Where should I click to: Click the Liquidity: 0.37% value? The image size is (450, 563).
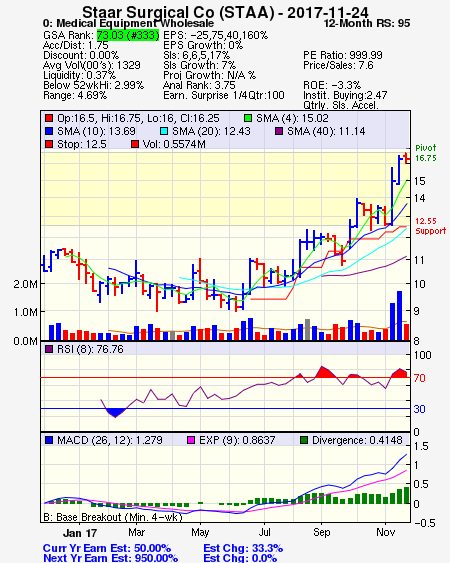(x=79, y=75)
